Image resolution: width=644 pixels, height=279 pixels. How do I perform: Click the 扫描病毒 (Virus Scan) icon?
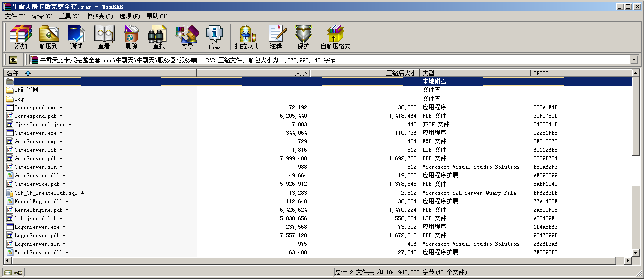[247, 37]
